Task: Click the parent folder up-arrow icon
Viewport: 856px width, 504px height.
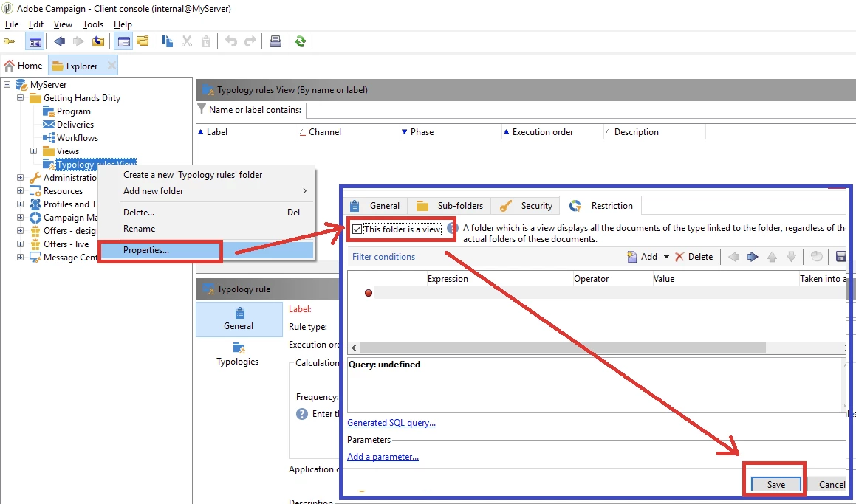Action: 98,41
